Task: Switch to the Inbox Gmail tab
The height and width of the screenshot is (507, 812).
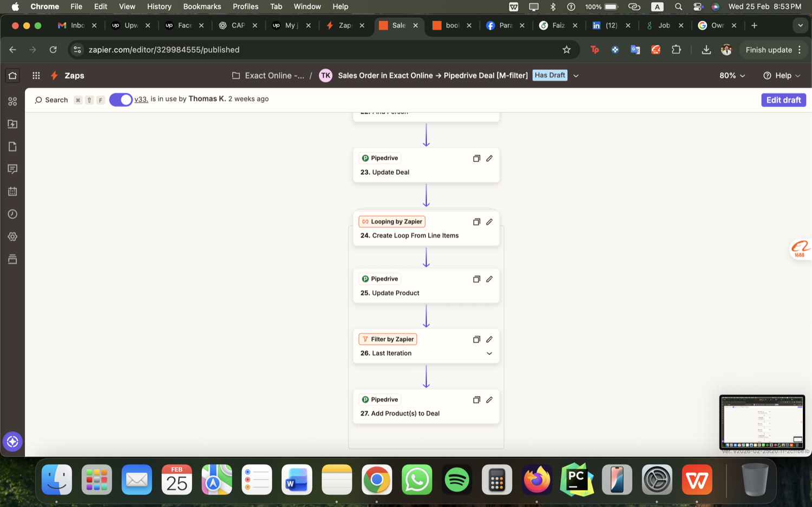Action: 77,25
